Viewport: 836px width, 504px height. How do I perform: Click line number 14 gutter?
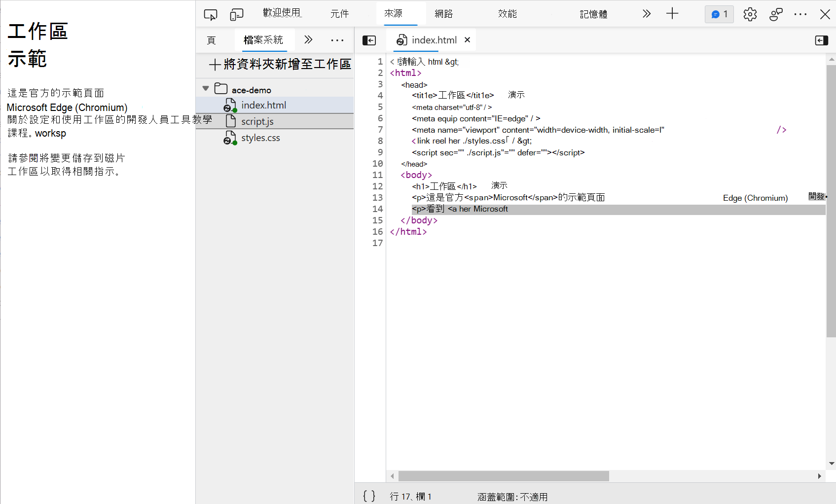tap(377, 209)
